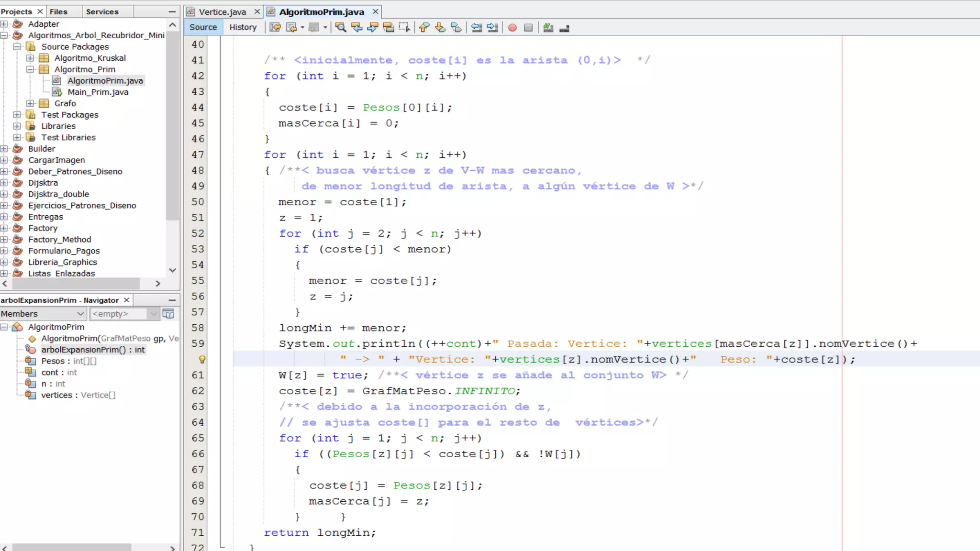980x551 pixels.
Task: Start macro recording with red circle icon
Action: [x=512, y=27]
